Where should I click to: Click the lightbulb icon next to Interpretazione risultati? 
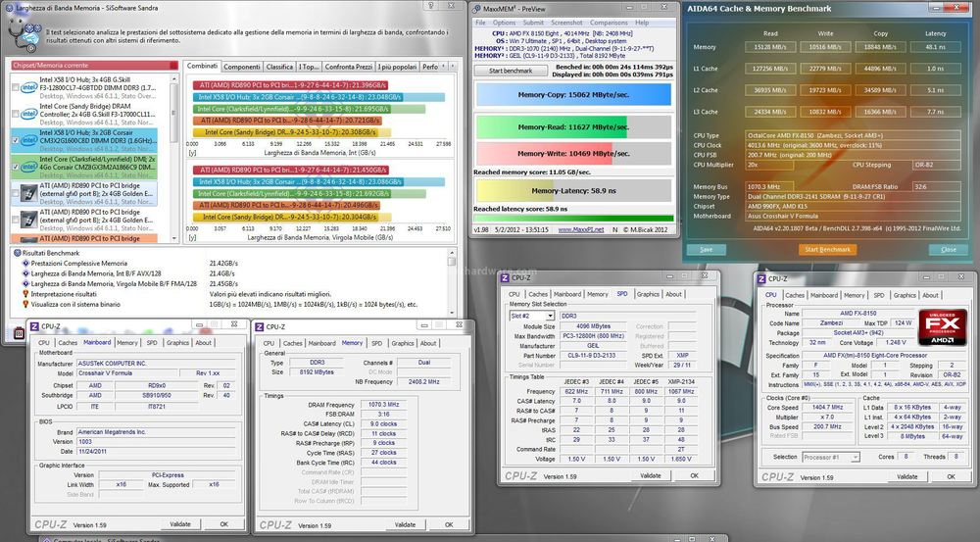click(25, 294)
